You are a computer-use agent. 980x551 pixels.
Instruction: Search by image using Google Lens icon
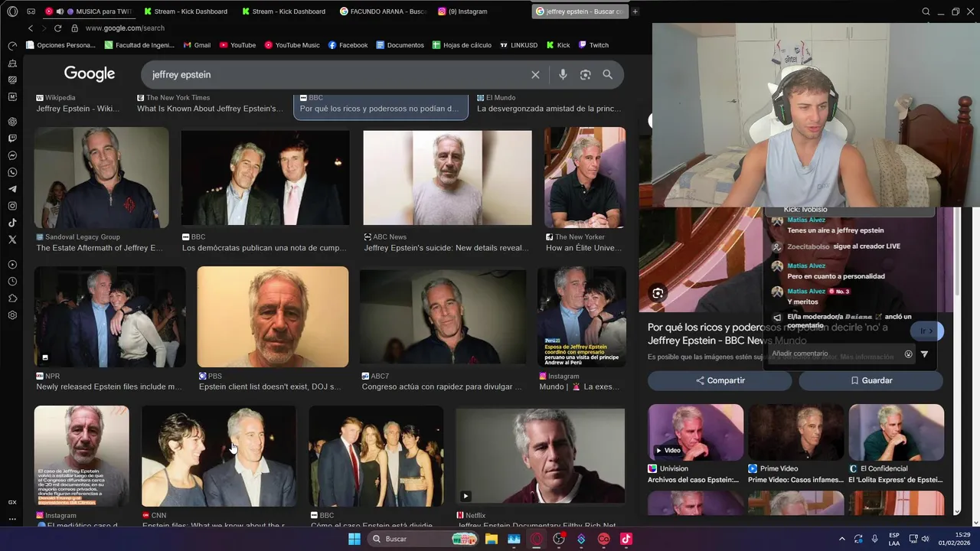(585, 74)
